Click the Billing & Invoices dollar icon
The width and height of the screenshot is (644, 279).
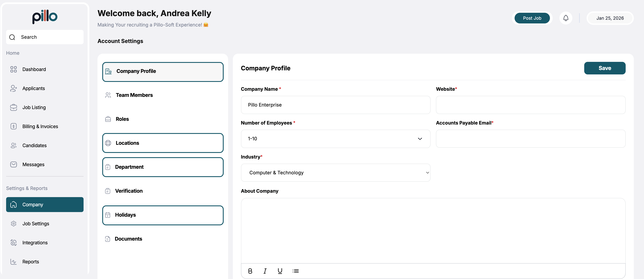pyautogui.click(x=13, y=126)
